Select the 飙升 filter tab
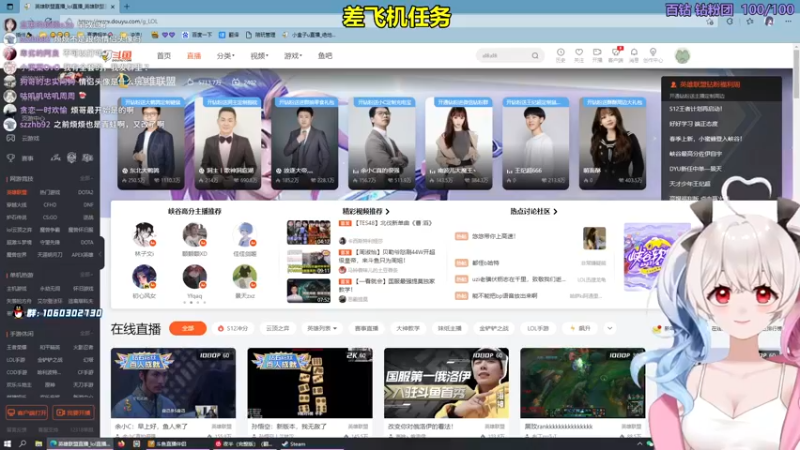 pyautogui.click(x=580, y=329)
